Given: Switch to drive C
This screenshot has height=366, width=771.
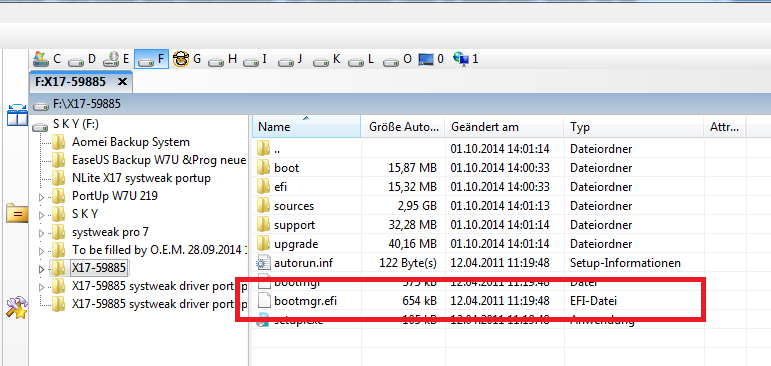Looking at the screenshot, I should pos(48,60).
